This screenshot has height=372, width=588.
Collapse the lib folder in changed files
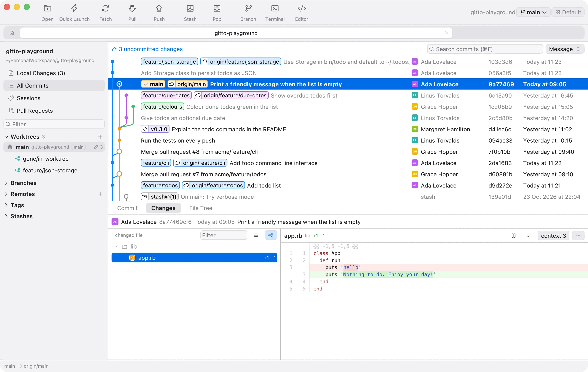tap(116, 247)
